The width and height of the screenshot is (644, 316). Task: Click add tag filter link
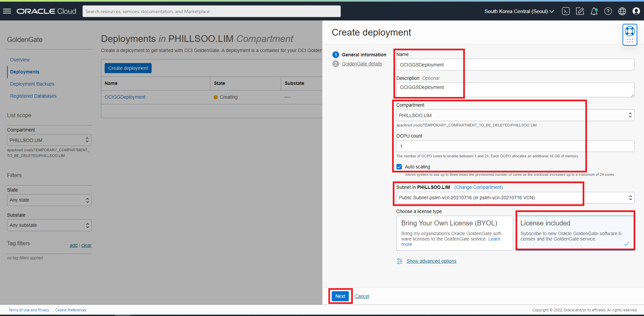[73, 245]
